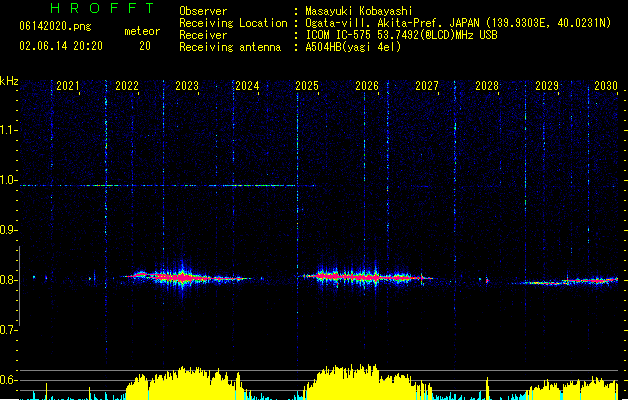Click the 1.0 kHz axis label

8,180
